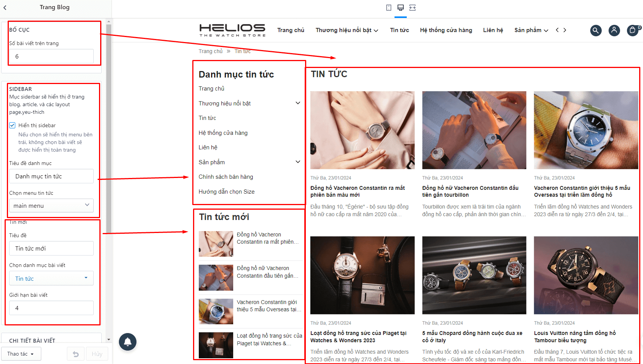Open the Chọn menu tin tức dropdown
Screen dimensions: 643x364
coord(51,205)
